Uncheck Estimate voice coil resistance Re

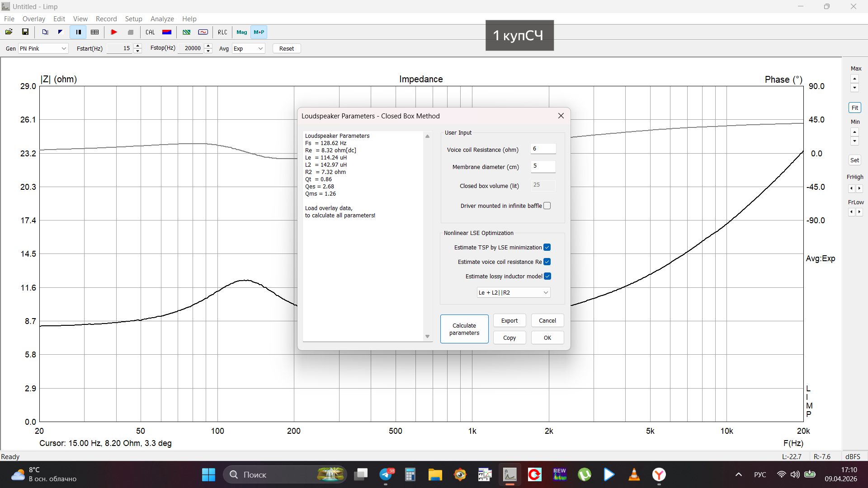(x=547, y=262)
